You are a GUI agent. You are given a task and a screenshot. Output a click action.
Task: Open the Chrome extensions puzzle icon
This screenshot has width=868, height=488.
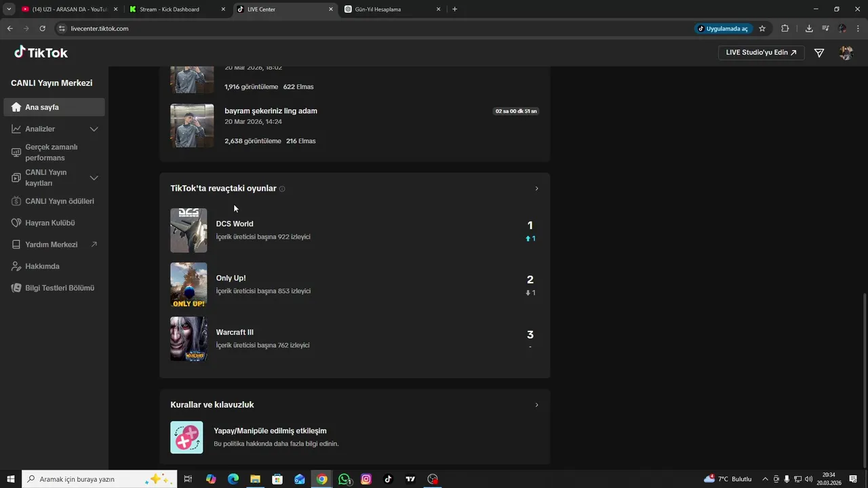click(785, 28)
